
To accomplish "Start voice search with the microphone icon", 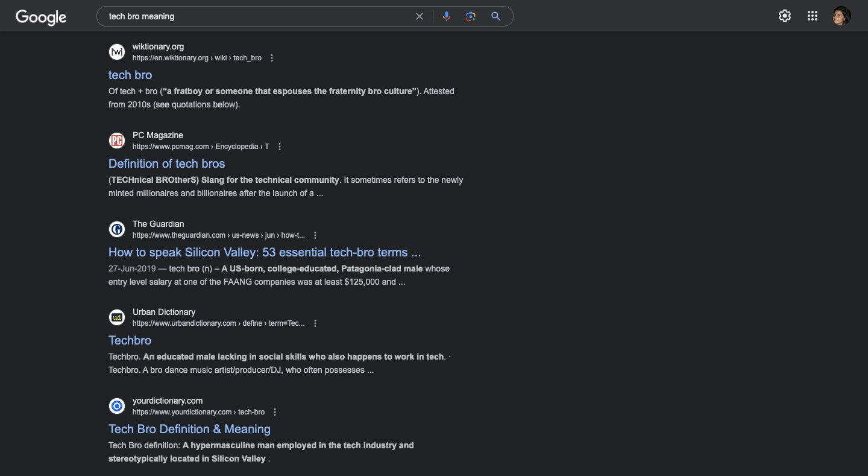I will click(446, 16).
